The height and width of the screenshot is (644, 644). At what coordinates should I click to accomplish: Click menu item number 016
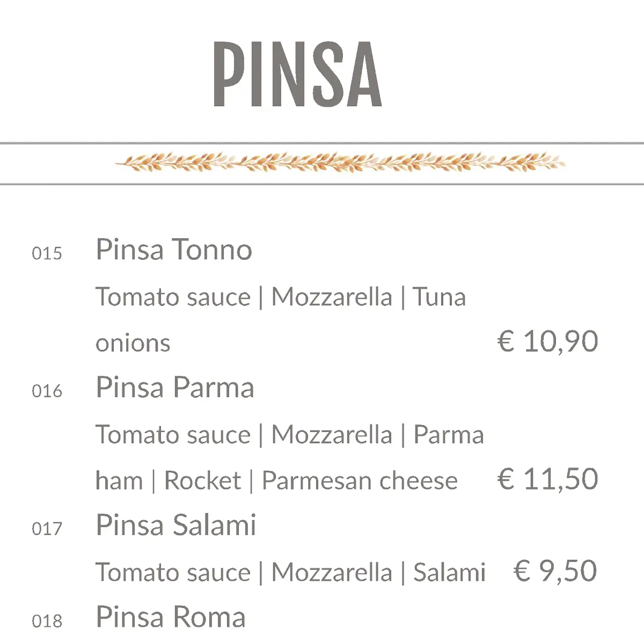pyautogui.click(x=47, y=391)
